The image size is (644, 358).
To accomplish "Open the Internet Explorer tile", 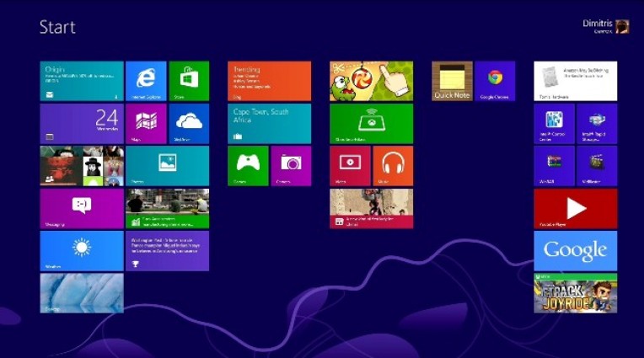I will (x=146, y=81).
